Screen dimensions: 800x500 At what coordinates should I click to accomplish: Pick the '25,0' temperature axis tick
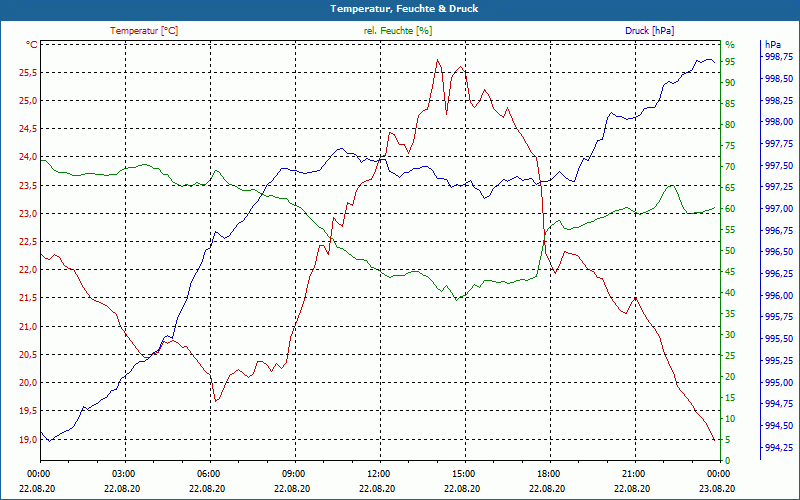(28, 101)
